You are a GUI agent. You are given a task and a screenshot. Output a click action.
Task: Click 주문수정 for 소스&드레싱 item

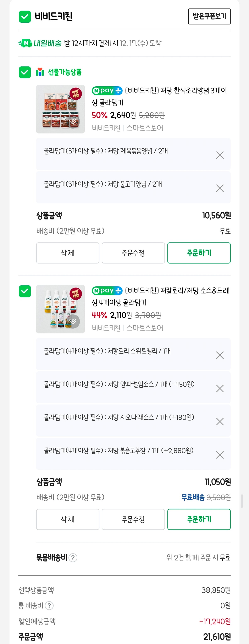133,519
